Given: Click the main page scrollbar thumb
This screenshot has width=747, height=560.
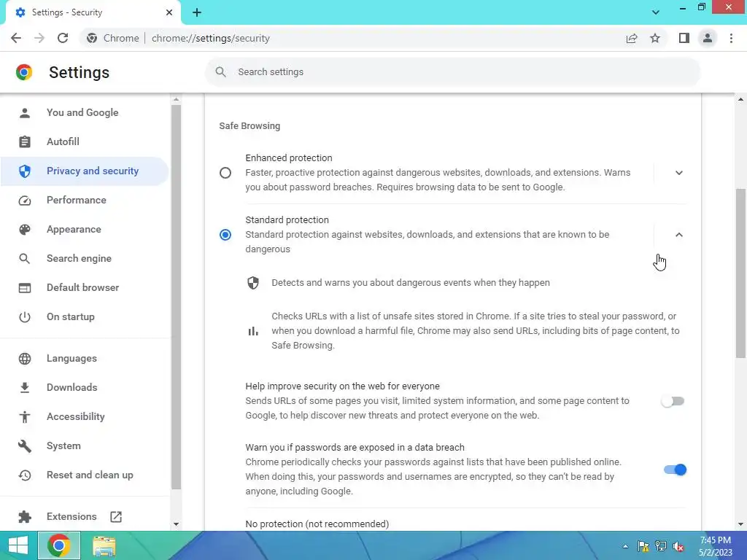Looking at the screenshot, I should (740, 273).
